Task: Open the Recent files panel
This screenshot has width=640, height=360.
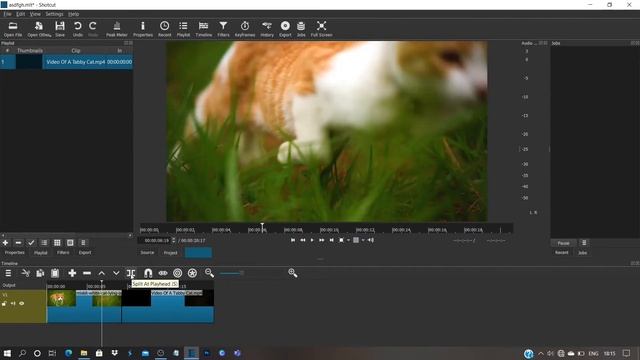Action: pos(164,29)
